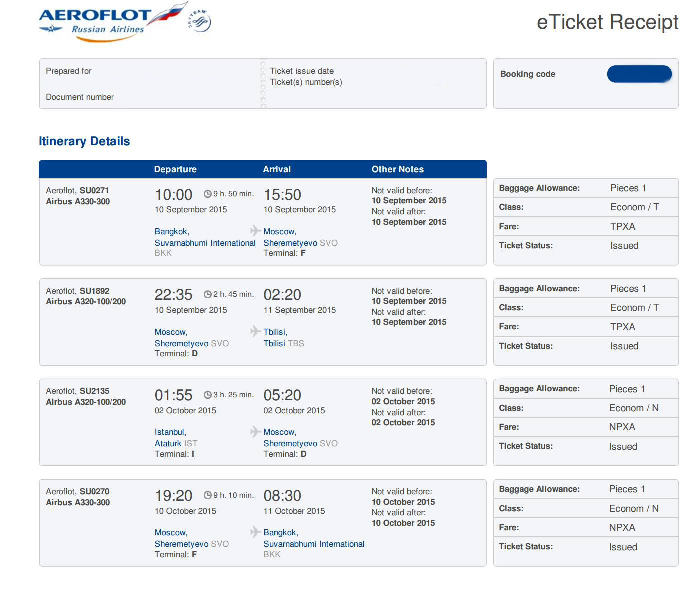700x591 pixels.
Task: Click the clock icon beside 2 h. 45 min.
Action: (x=208, y=294)
